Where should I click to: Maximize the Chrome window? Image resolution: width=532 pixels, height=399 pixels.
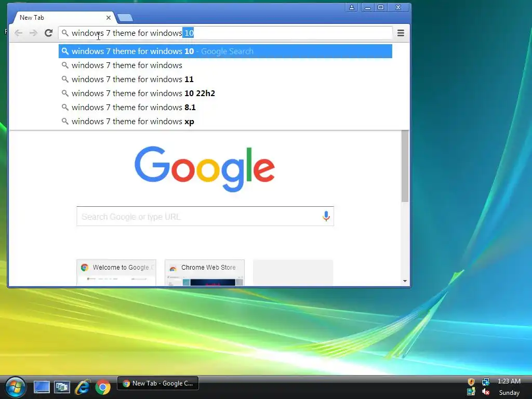(381, 7)
